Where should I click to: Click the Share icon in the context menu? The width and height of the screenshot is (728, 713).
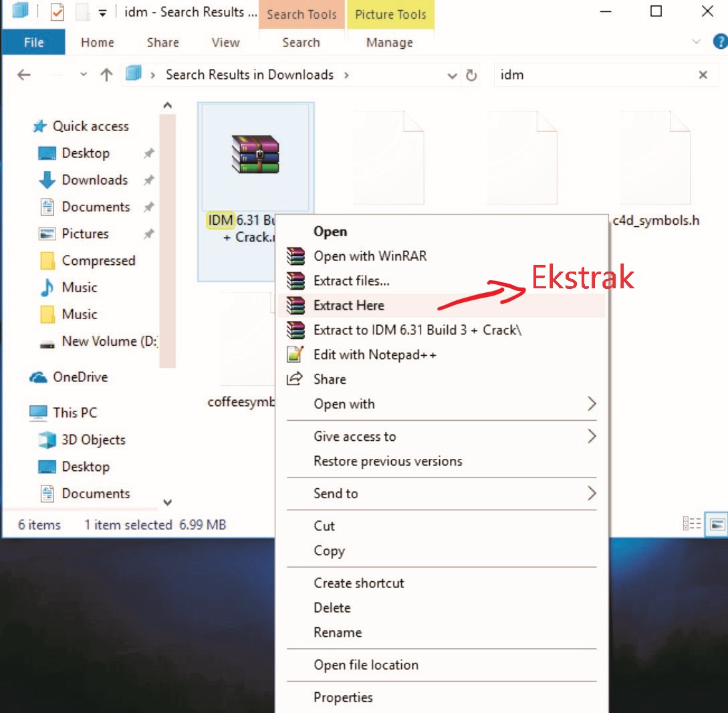point(295,379)
